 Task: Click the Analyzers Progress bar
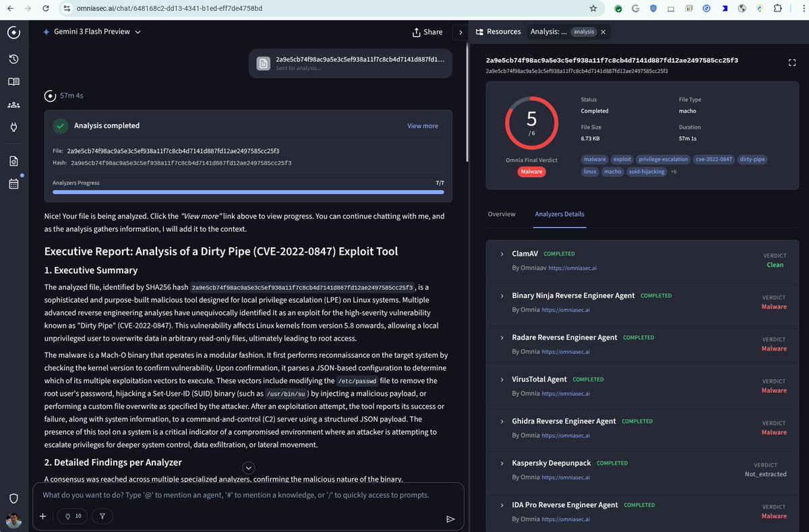[248, 192]
